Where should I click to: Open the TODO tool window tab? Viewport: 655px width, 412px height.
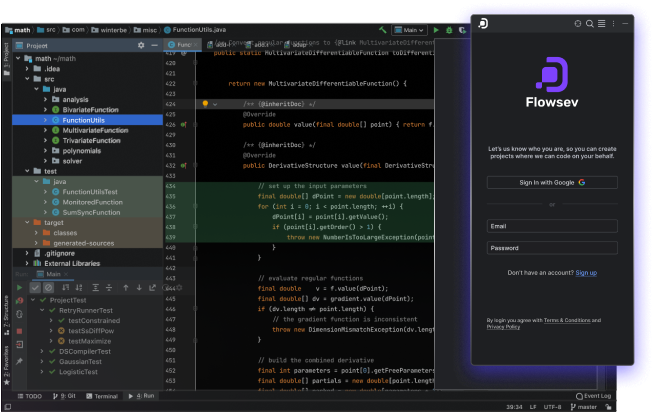pos(30,396)
